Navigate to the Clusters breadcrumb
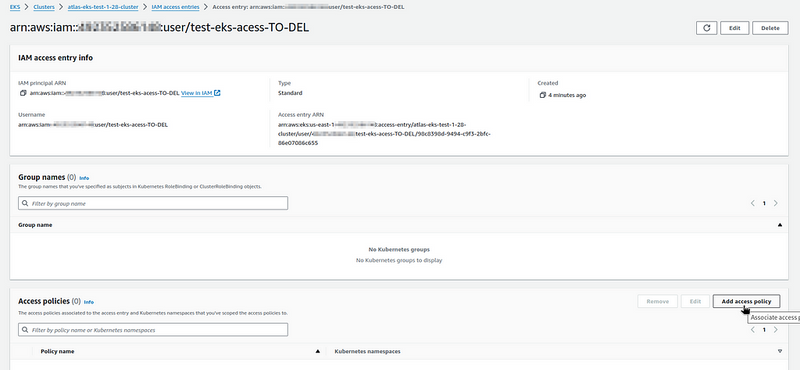Viewport: 800px width, 370px height. (x=44, y=7)
